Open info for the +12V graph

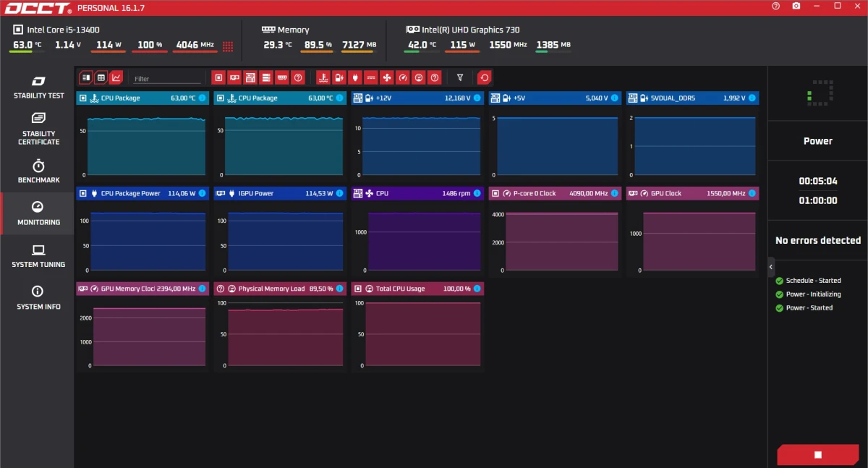[x=477, y=98]
